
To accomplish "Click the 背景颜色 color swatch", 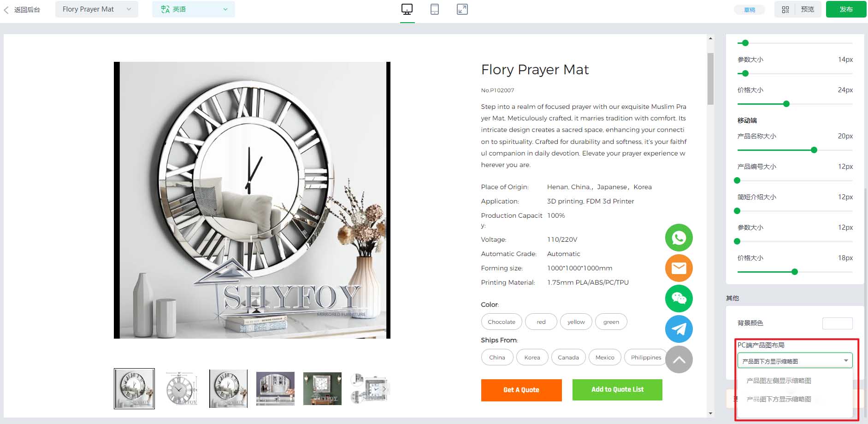I will pos(837,323).
